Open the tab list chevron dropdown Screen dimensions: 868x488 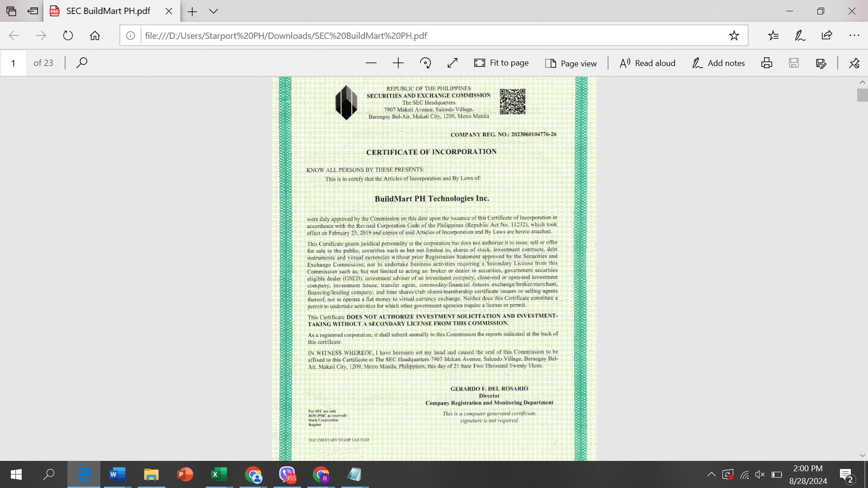pos(213,11)
